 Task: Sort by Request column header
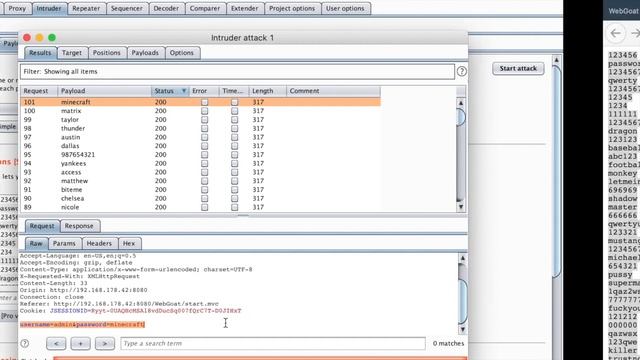(x=39, y=91)
